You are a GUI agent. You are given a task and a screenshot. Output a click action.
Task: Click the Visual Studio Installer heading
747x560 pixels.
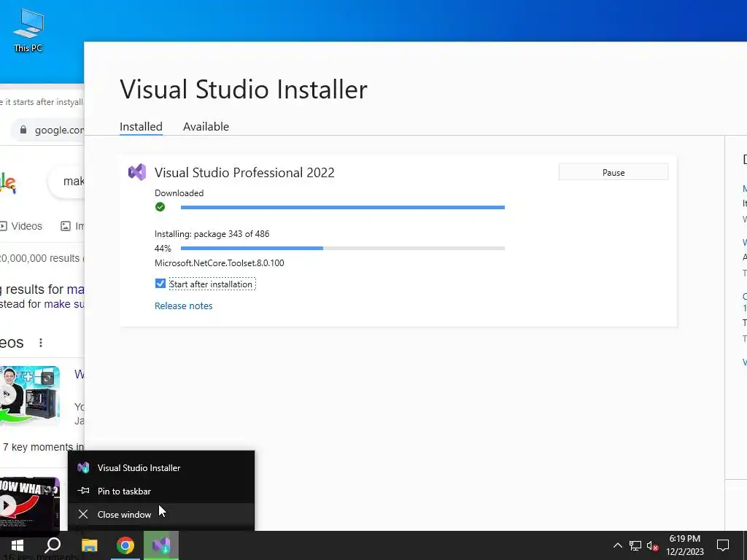244,90
